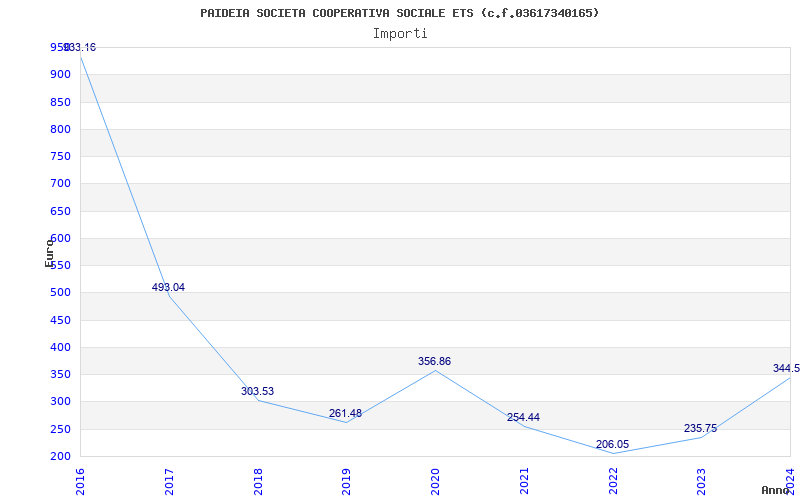This screenshot has height=500, width=800.
Task: Select the Anno x-axis title
Action: [x=775, y=490]
